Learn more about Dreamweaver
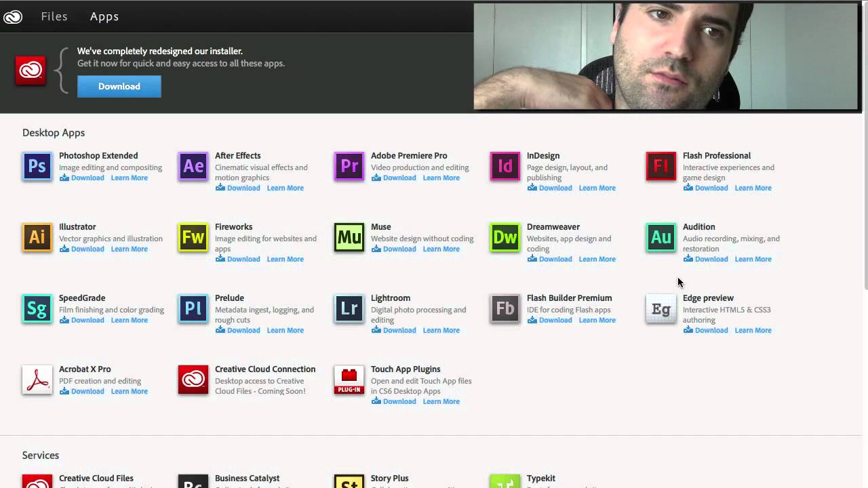Screen dimensions: 868x488 click(x=597, y=259)
